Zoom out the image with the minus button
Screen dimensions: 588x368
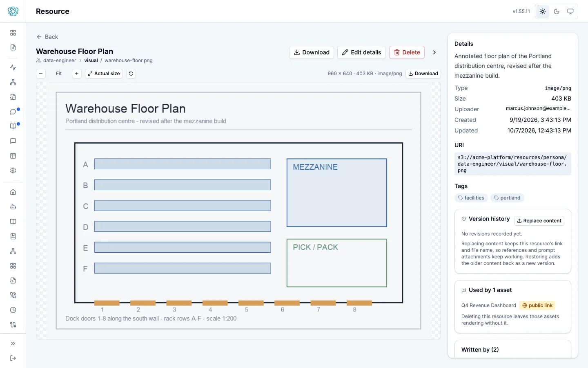[41, 74]
